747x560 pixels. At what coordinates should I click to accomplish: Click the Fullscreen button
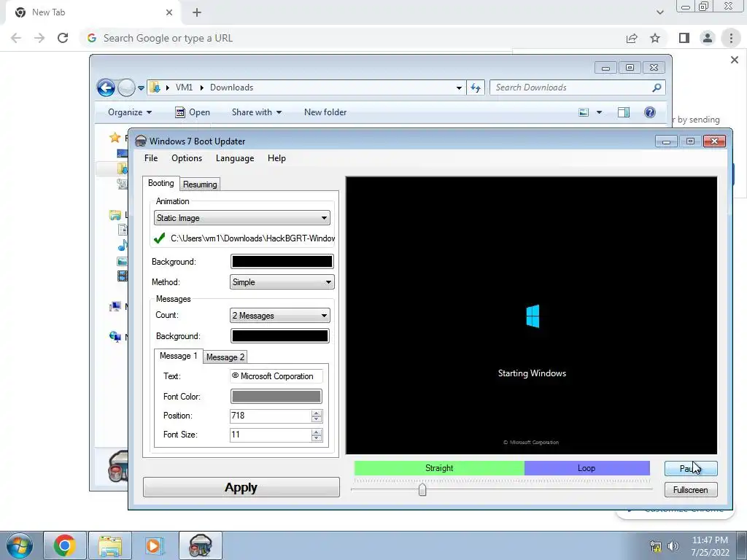(691, 490)
